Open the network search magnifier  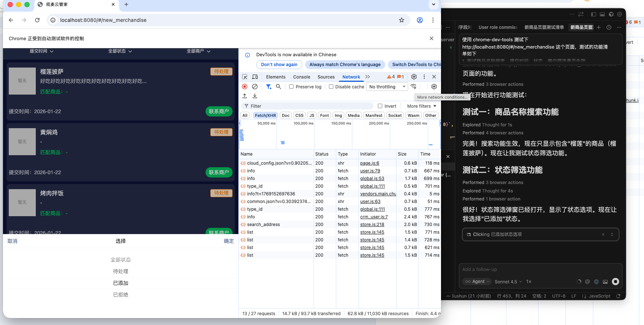point(279,87)
